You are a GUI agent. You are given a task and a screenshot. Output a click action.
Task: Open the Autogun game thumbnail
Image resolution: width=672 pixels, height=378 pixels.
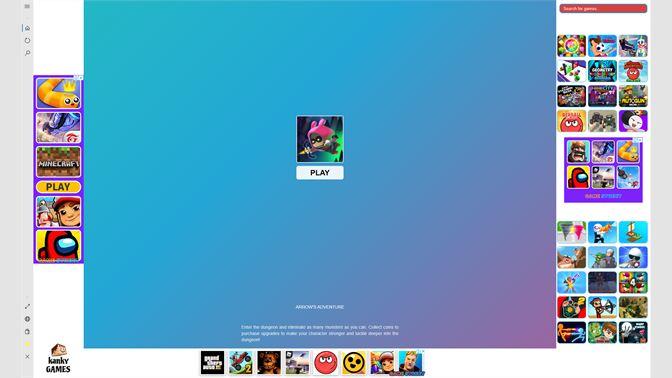(x=633, y=96)
